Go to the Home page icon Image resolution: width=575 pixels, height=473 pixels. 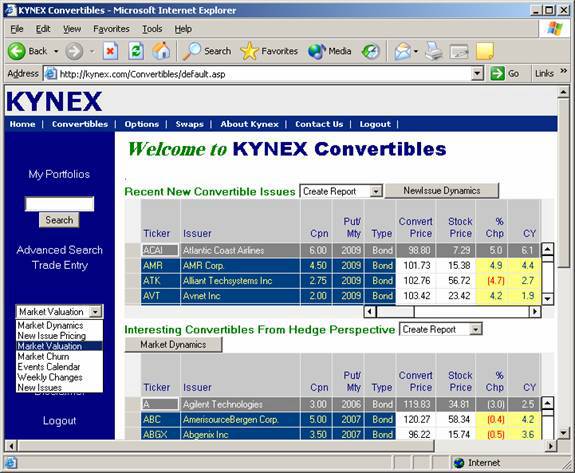[161, 51]
